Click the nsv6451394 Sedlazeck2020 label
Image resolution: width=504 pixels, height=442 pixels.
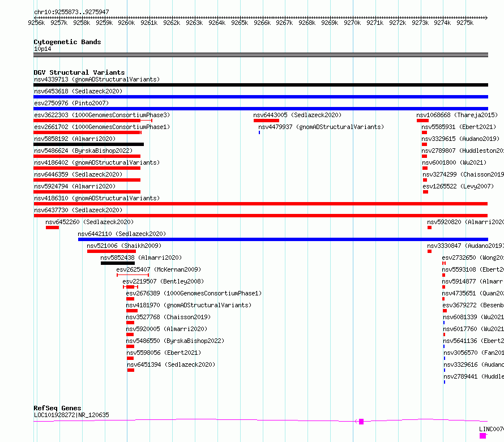[171, 364]
